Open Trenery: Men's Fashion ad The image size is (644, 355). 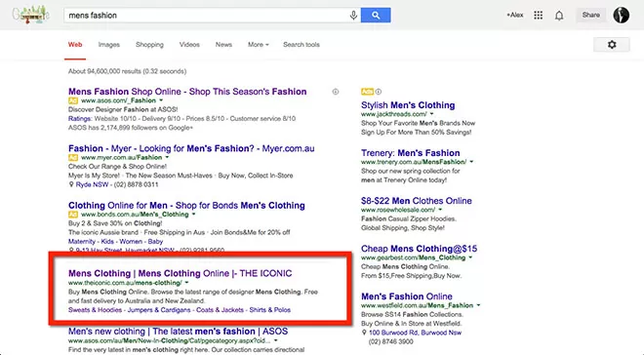[x=410, y=153]
